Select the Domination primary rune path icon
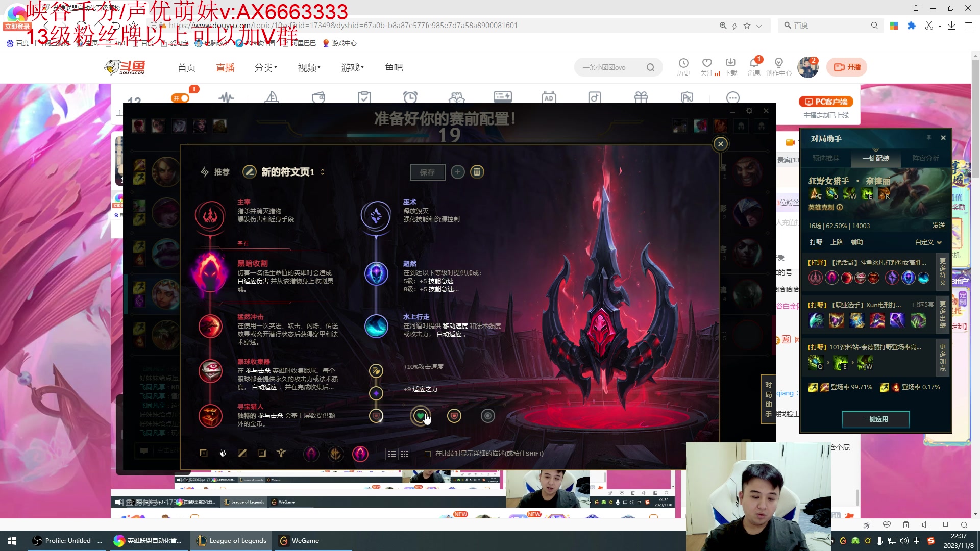Viewport: 980px width, 551px height. [x=210, y=216]
